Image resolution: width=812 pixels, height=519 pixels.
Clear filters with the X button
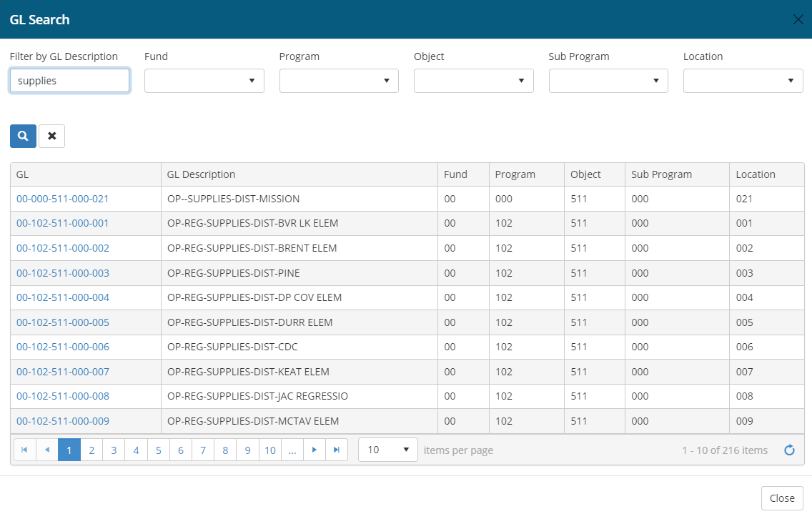coord(51,136)
